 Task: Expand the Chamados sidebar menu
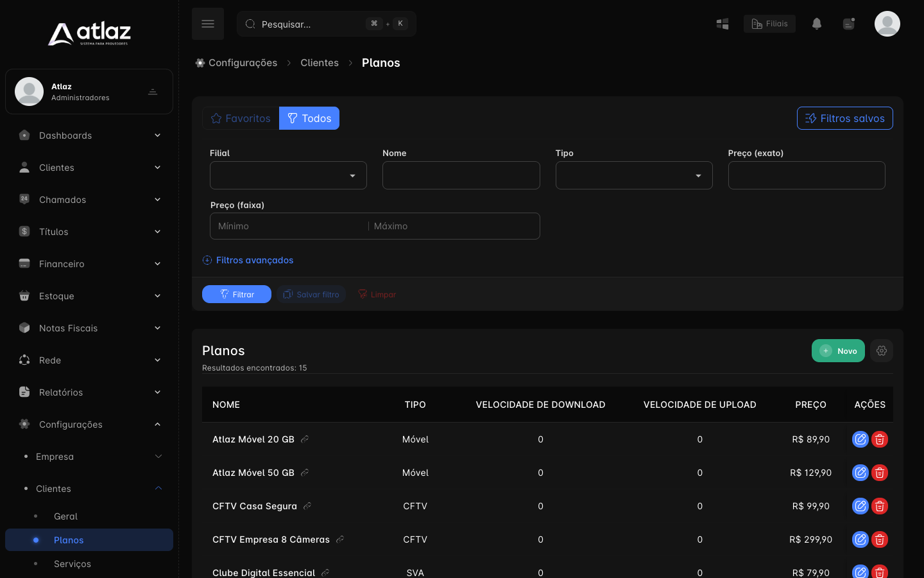click(x=89, y=200)
